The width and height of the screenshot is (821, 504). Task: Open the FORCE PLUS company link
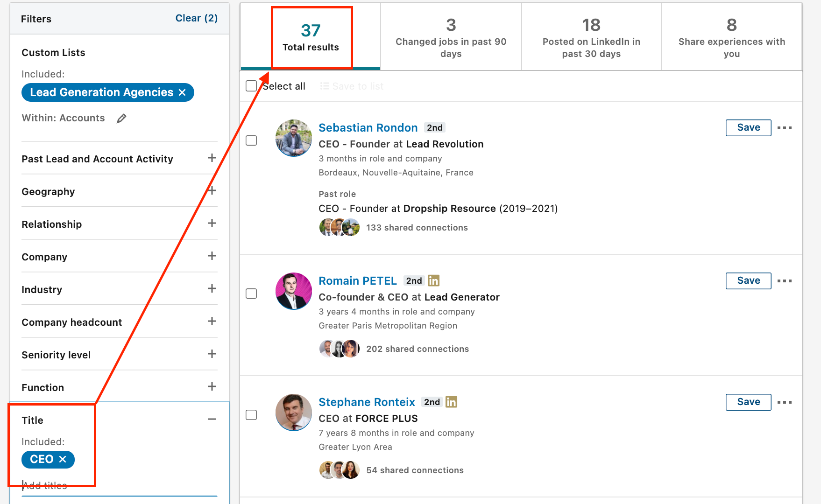pyautogui.click(x=387, y=419)
